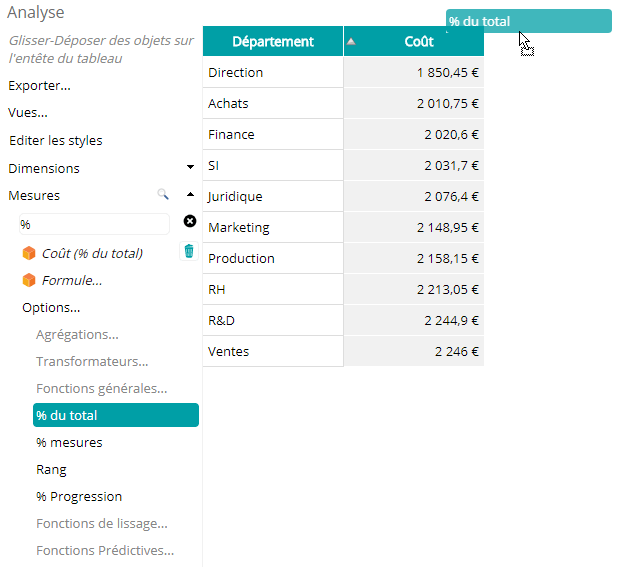626x567 pixels.
Task: Toggle sort arrow in Coût column header
Action: coord(351,41)
